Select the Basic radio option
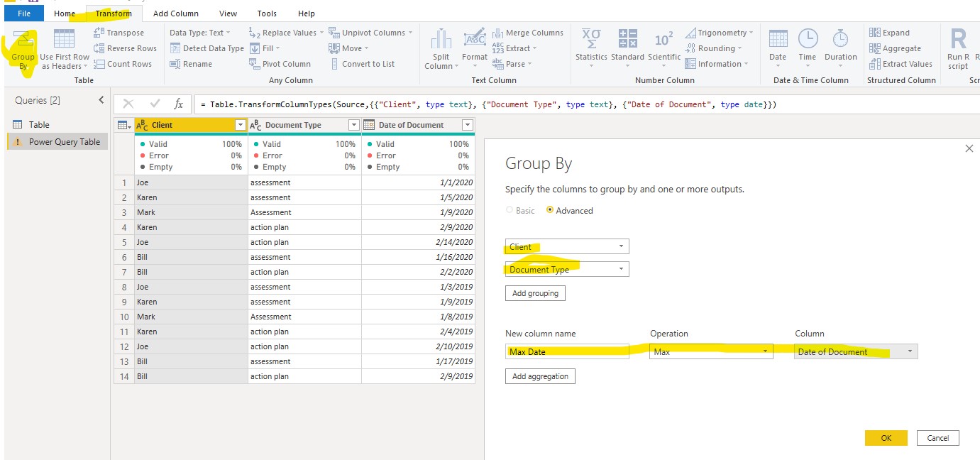Viewport: 980px width, 460px height. coord(520,211)
